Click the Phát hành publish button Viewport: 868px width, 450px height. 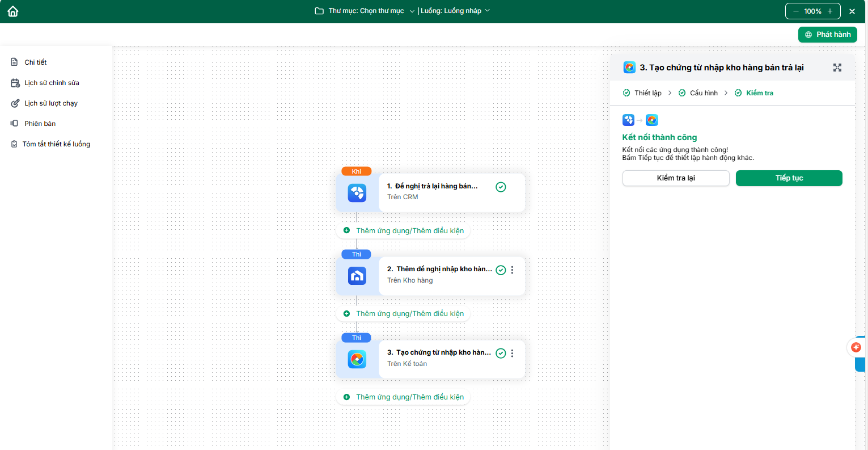click(827, 35)
